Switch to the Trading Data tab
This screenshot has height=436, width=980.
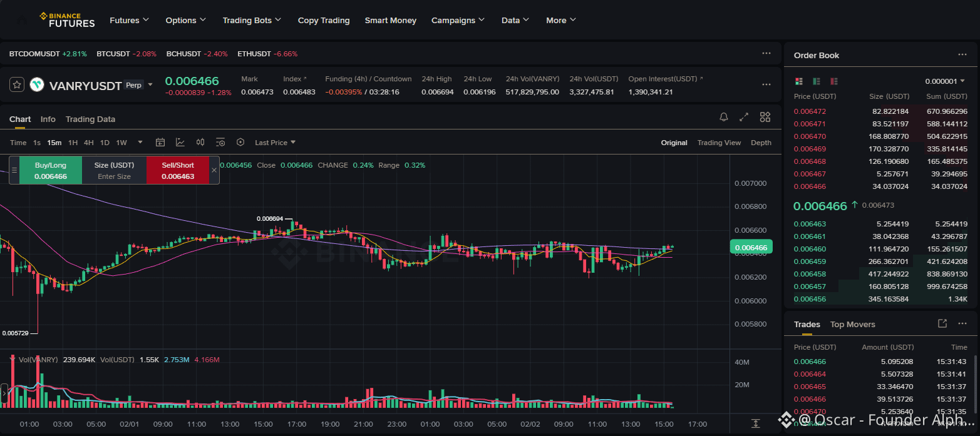coord(90,119)
